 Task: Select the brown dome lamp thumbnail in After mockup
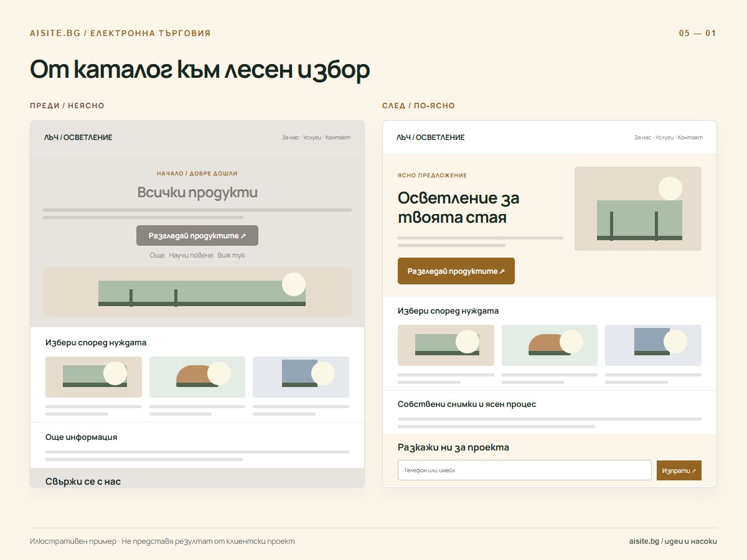click(x=550, y=345)
